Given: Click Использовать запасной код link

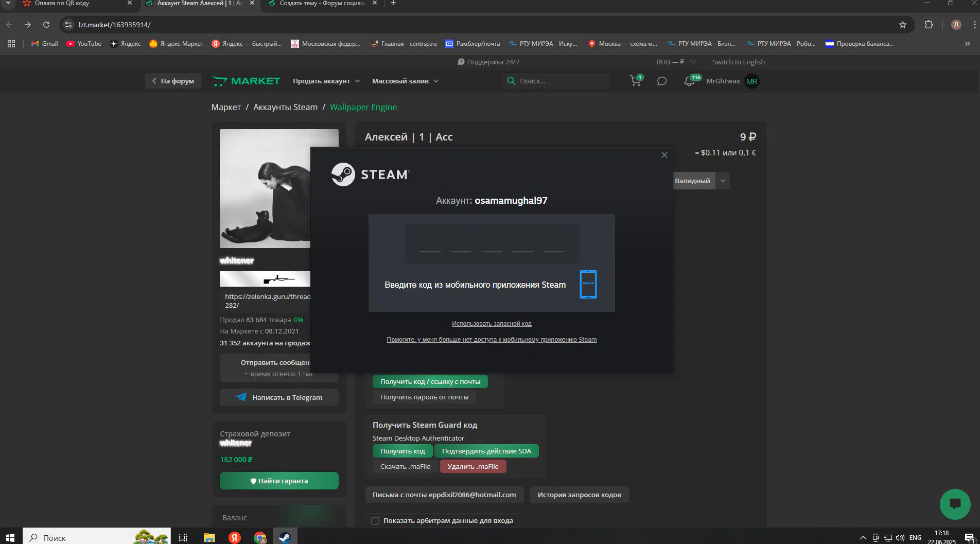Looking at the screenshot, I should tap(492, 324).
